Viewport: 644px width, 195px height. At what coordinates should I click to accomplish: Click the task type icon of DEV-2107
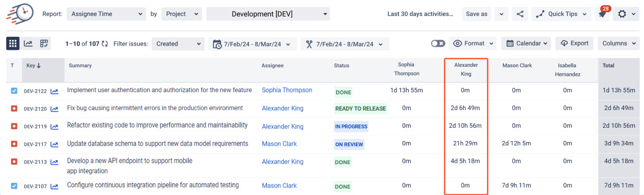click(x=14, y=186)
